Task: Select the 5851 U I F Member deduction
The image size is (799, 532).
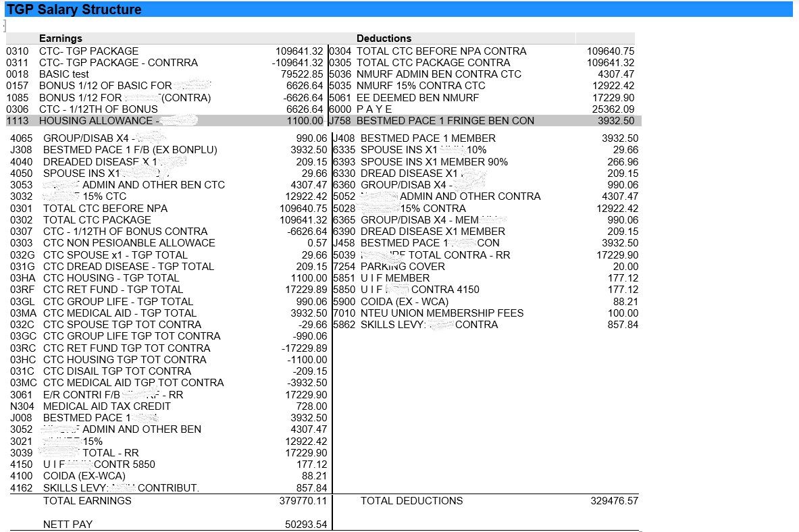Action: point(394,278)
